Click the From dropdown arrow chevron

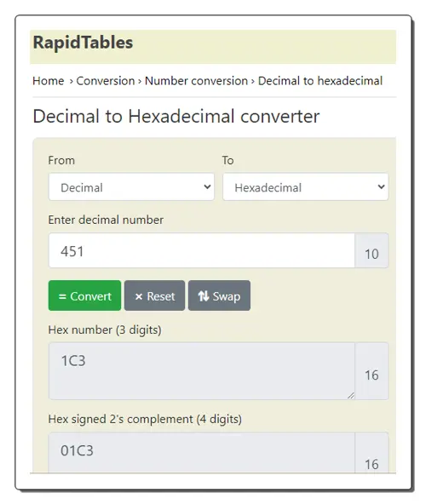(x=208, y=186)
